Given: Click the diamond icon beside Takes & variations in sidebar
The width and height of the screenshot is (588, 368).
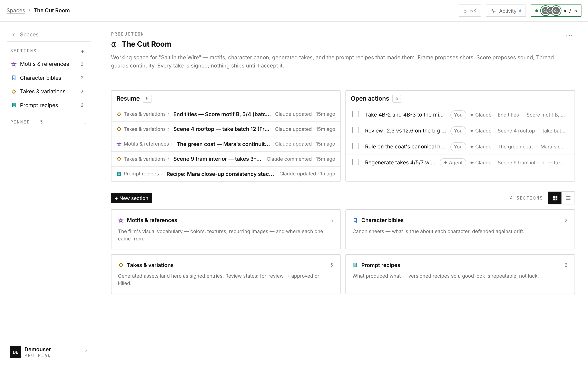Looking at the screenshot, I should pos(14,92).
